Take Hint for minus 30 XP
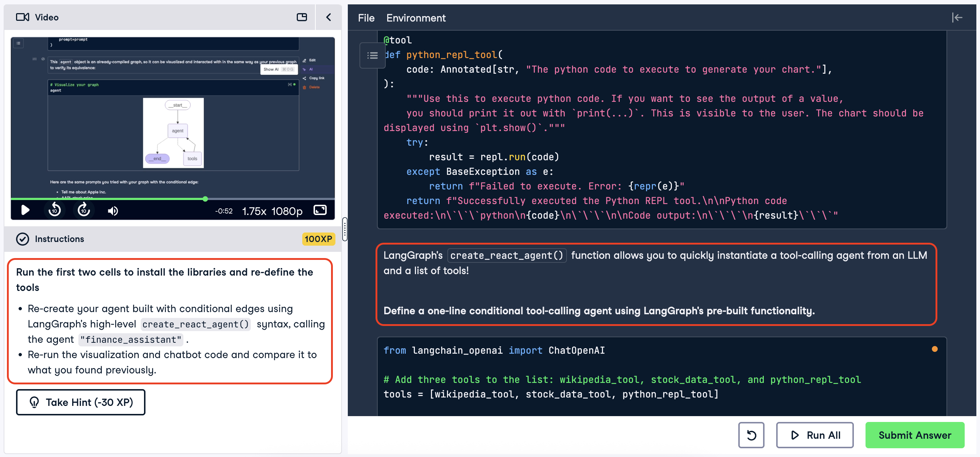Screen dimensions: 980x457 (x=81, y=402)
